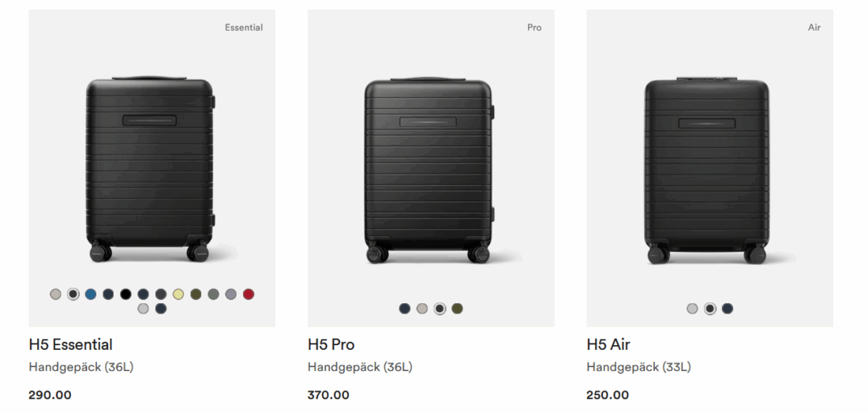Choose the light grey swatch for H5 Air
The width and height of the screenshot is (868, 413).
[692, 308]
